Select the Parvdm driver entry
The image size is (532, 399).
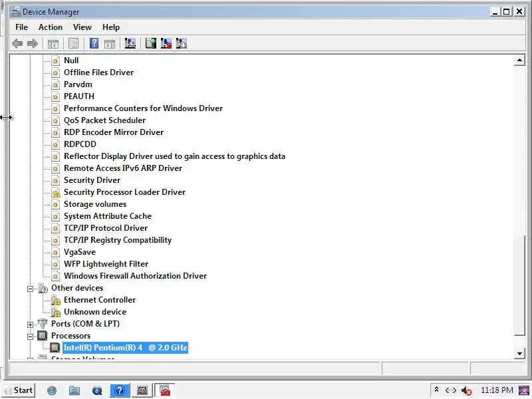pos(78,84)
